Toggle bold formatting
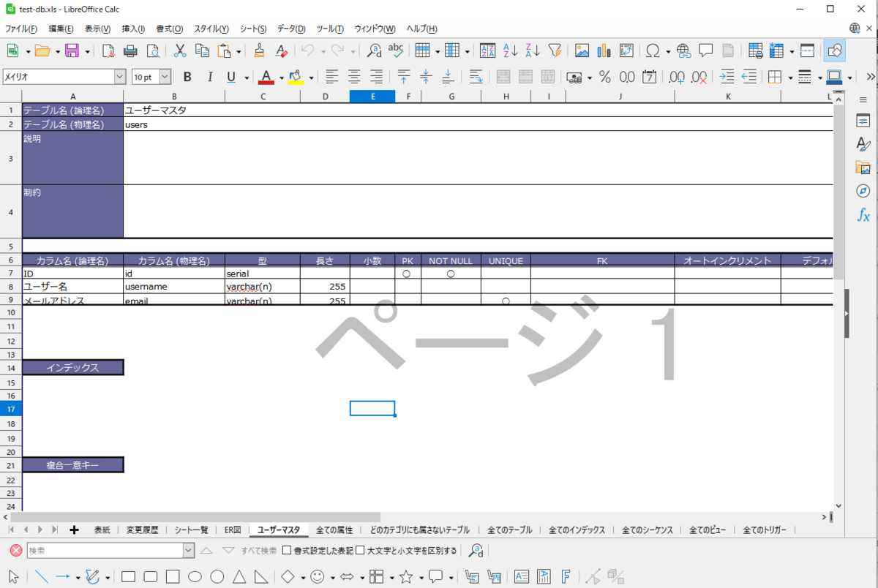The image size is (878, 588). click(187, 76)
